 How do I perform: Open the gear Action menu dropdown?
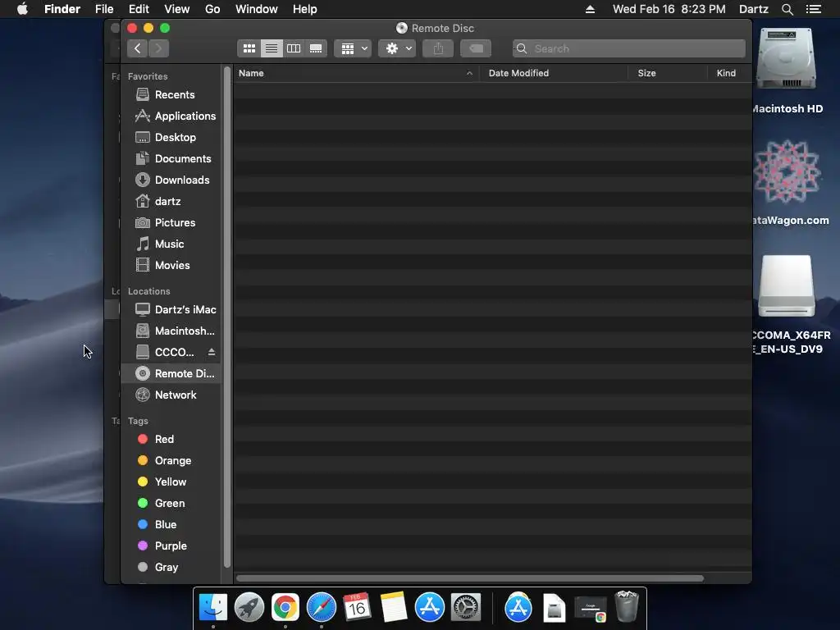[x=398, y=48]
